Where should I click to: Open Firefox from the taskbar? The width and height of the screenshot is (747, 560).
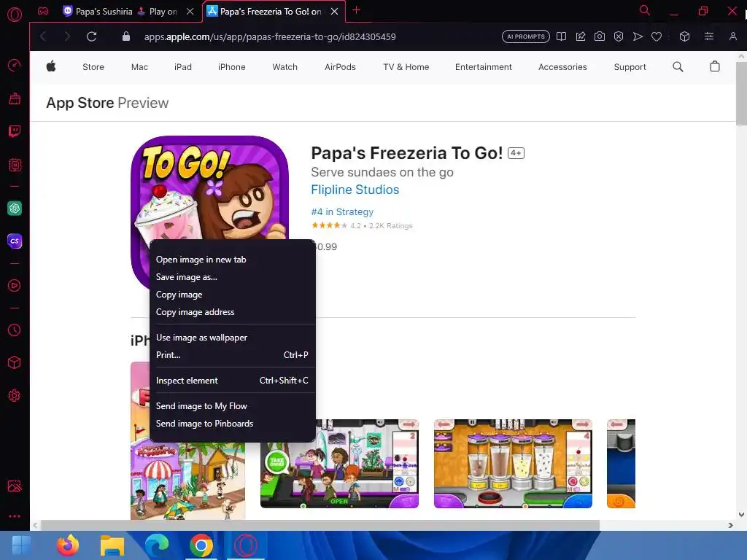[x=68, y=545]
